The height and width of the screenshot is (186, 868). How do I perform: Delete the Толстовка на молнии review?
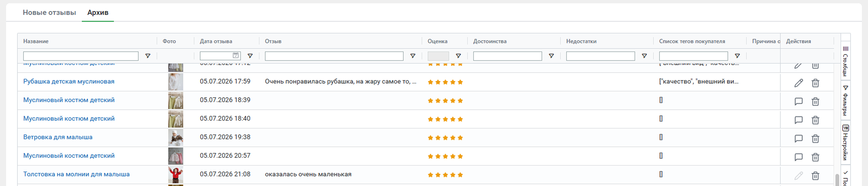click(x=815, y=175)
